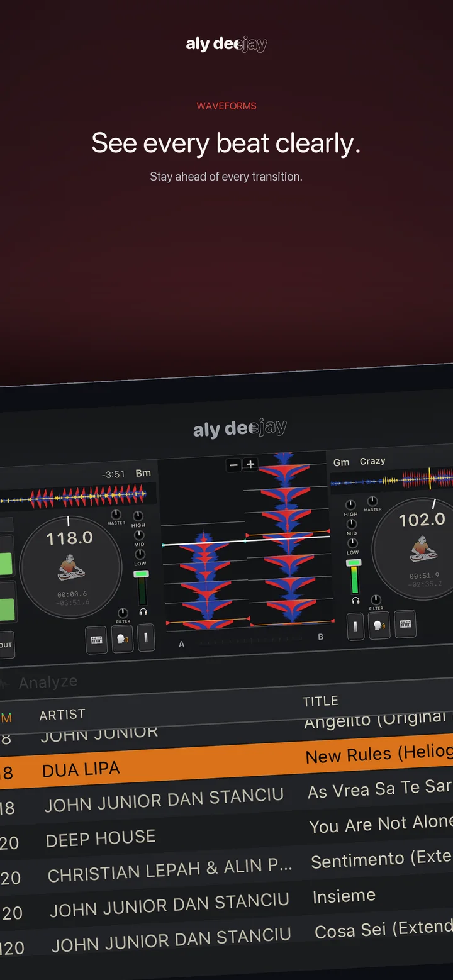Click left deck vertical bar button
This screenshot has height=980, width=453.
coord(146,637)
